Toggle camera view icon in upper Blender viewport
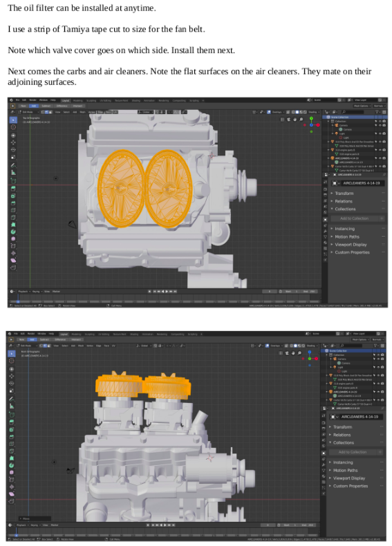The width and height of the screenshot is (392, 546). pos(288,120)
